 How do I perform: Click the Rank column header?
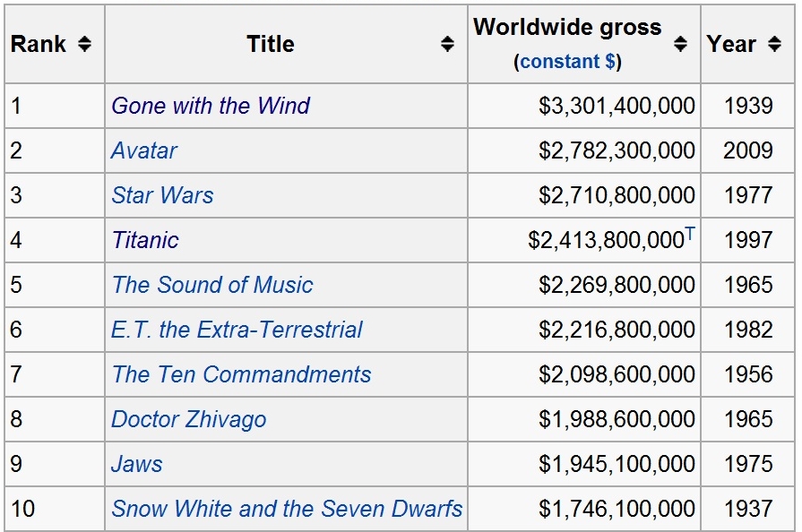pos(38,44)
